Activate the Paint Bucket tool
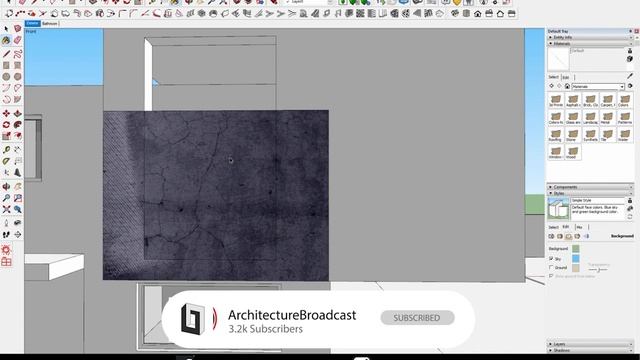Viewport: 640px width, 360px height. tap(6, 40)
